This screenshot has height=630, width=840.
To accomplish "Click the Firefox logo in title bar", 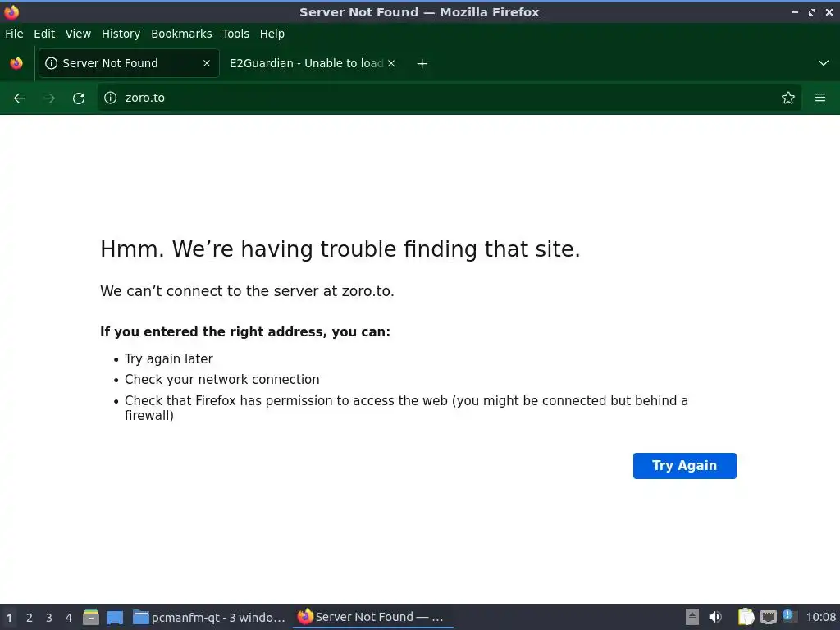I will (11, 11).
